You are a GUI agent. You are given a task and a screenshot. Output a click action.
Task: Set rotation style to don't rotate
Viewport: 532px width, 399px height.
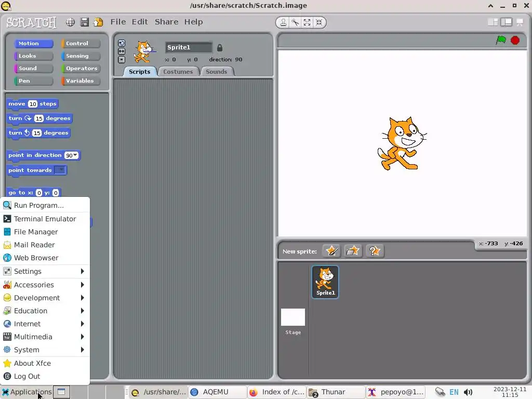click(x=122, y=60)
